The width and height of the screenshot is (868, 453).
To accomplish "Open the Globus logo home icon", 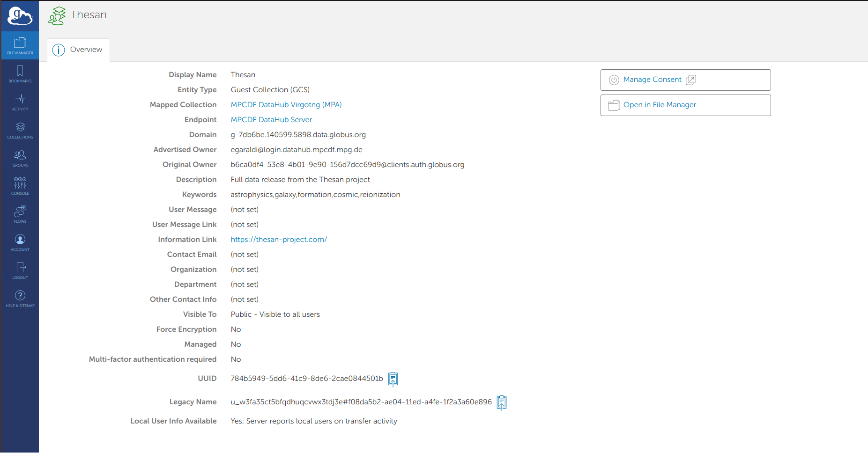I will pos(20,16).
